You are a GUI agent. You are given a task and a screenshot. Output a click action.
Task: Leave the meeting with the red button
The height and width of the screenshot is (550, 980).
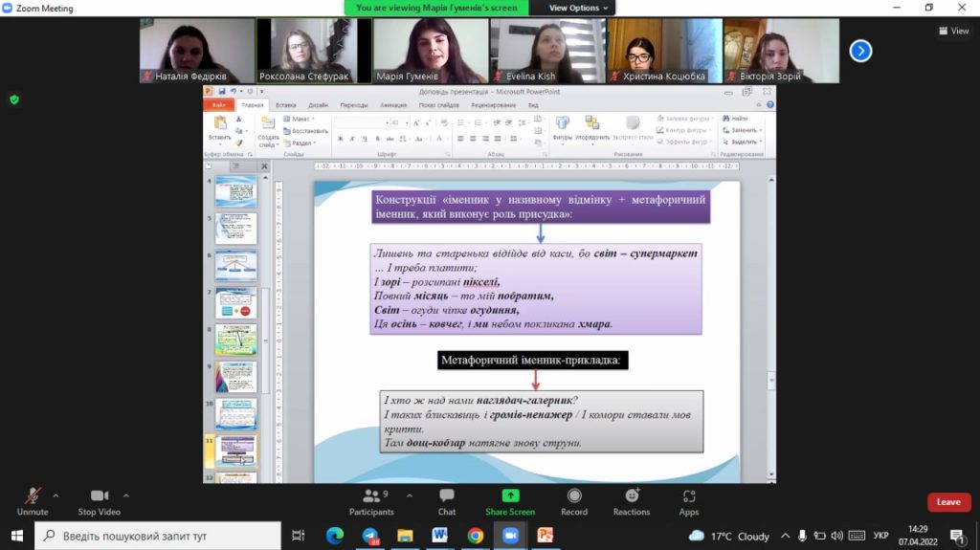click(x=948, y=502)
